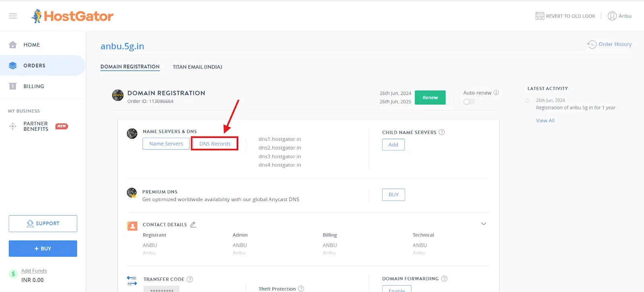Click the Domain Registration www globe icon
The width and height of the screenshot is (644, 292).
coord(118,95)
